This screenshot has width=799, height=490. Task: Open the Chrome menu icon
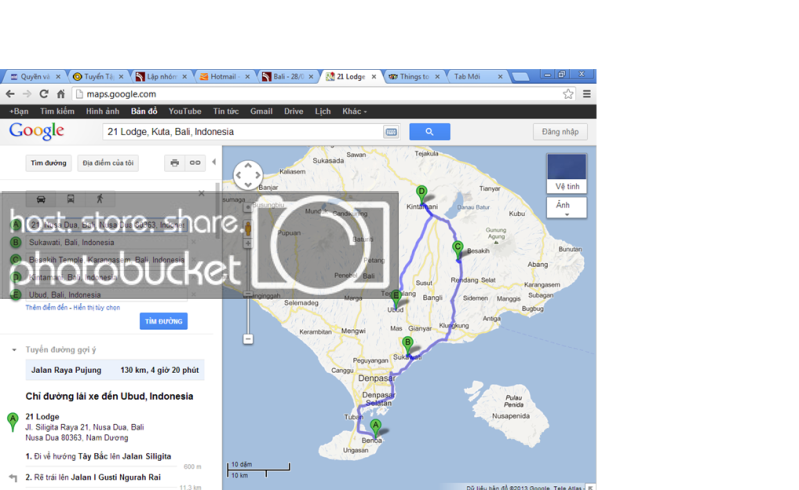click(x=587, y=94)
